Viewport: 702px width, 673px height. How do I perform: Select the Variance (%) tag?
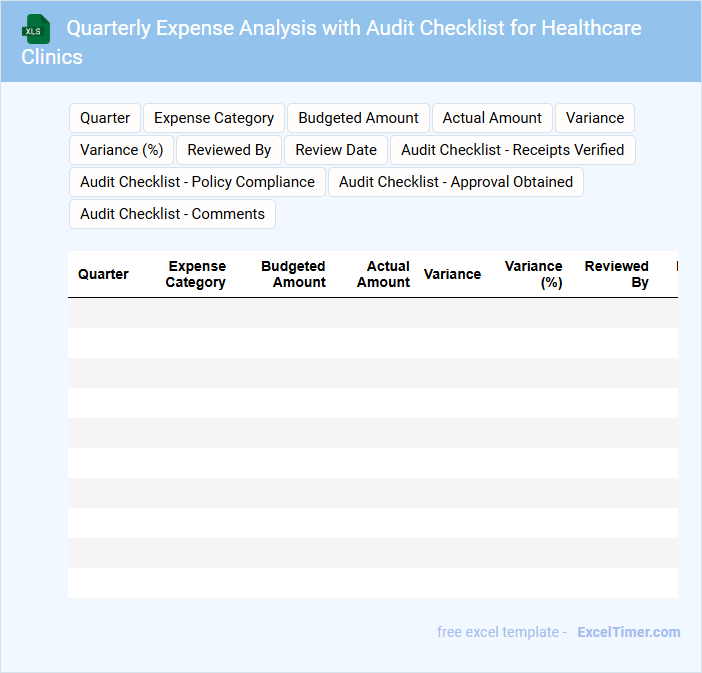(x=122, y=150)
